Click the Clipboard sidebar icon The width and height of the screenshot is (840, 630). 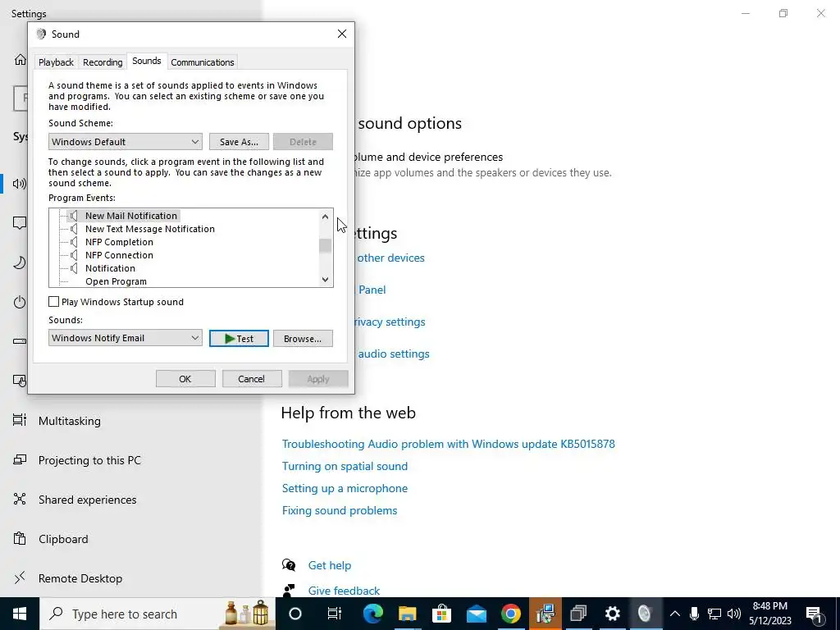(x=20, y=538)
